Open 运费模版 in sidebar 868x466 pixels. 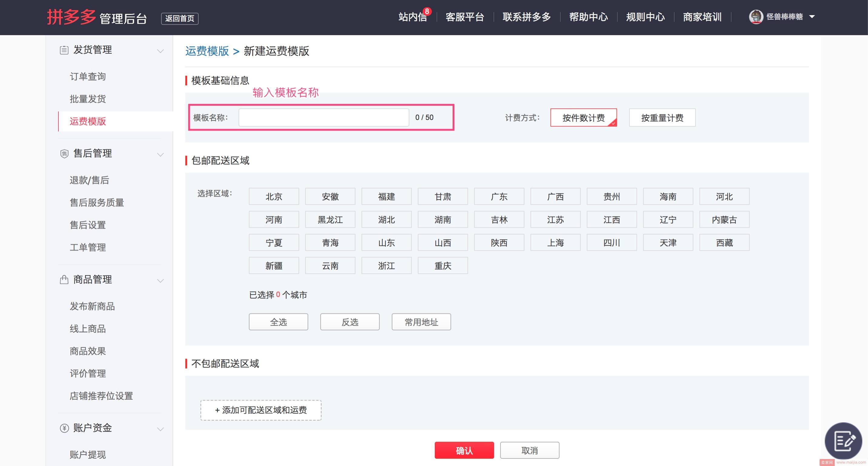click(87, 121)
